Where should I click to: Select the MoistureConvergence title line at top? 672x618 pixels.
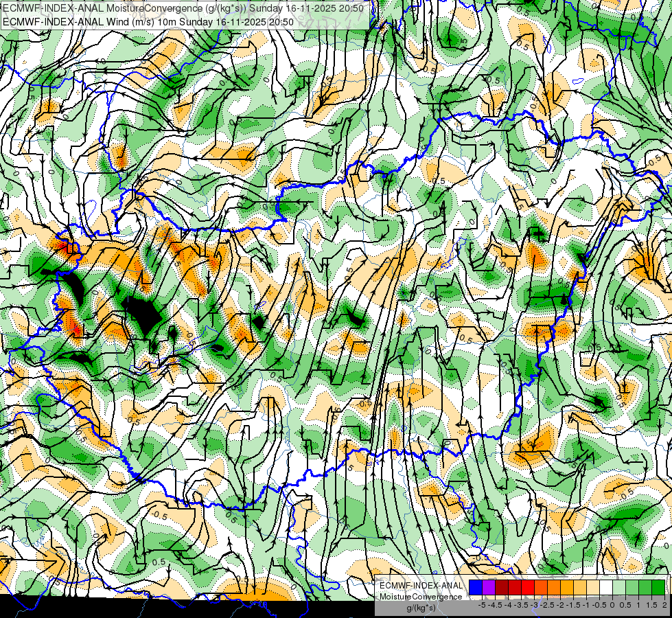coord(183,8)
